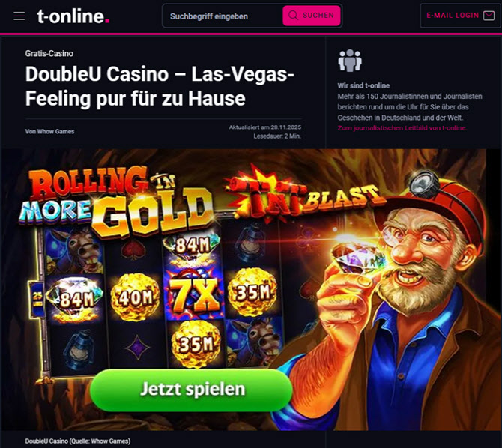Image resolution: width=502 pixels, height=448 pixels.
Task: Click the 'Von Whow Games' author link
Action: coord(49,132)
